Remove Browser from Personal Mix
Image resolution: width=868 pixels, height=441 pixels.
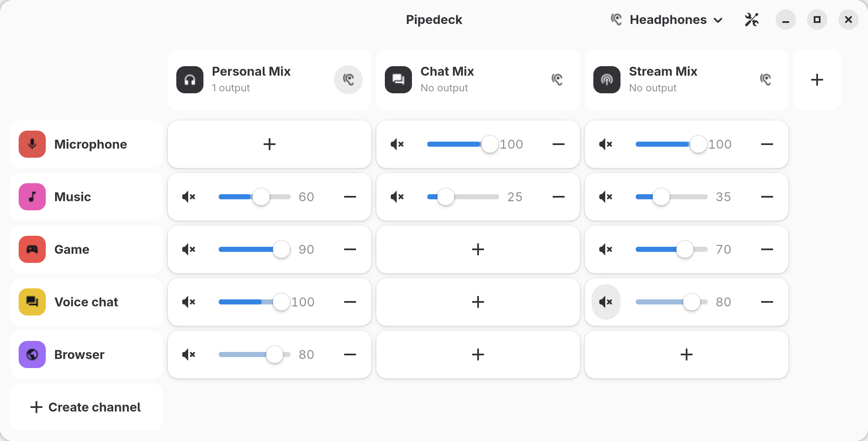(x=350, y=354)
